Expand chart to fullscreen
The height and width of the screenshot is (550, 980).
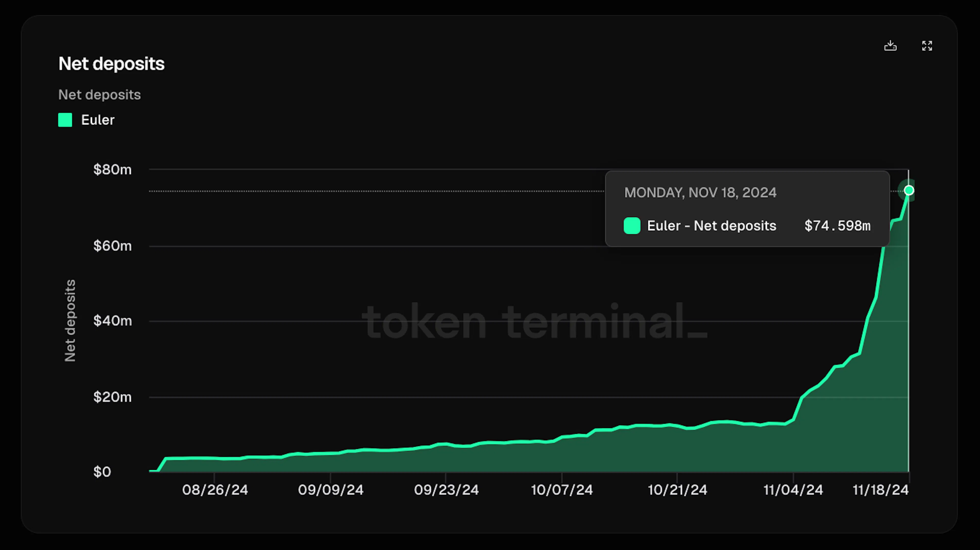927,46
